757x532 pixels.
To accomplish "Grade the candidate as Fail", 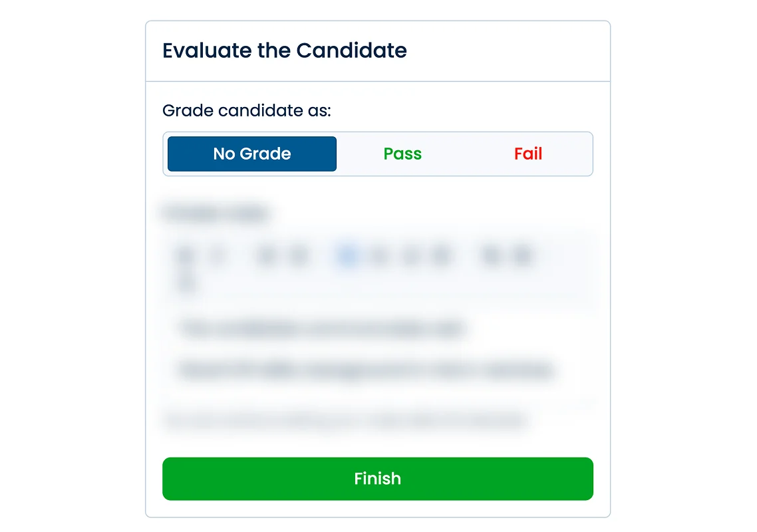I will 528,154.
